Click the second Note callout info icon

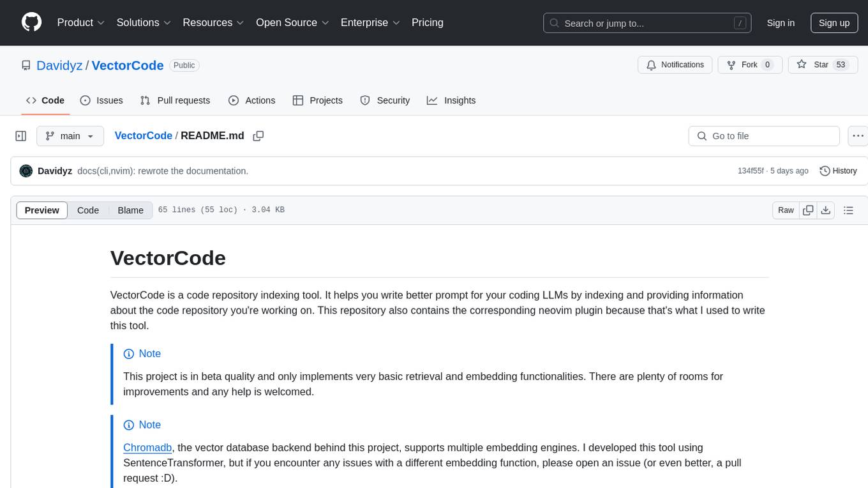[x=128, y=425]
